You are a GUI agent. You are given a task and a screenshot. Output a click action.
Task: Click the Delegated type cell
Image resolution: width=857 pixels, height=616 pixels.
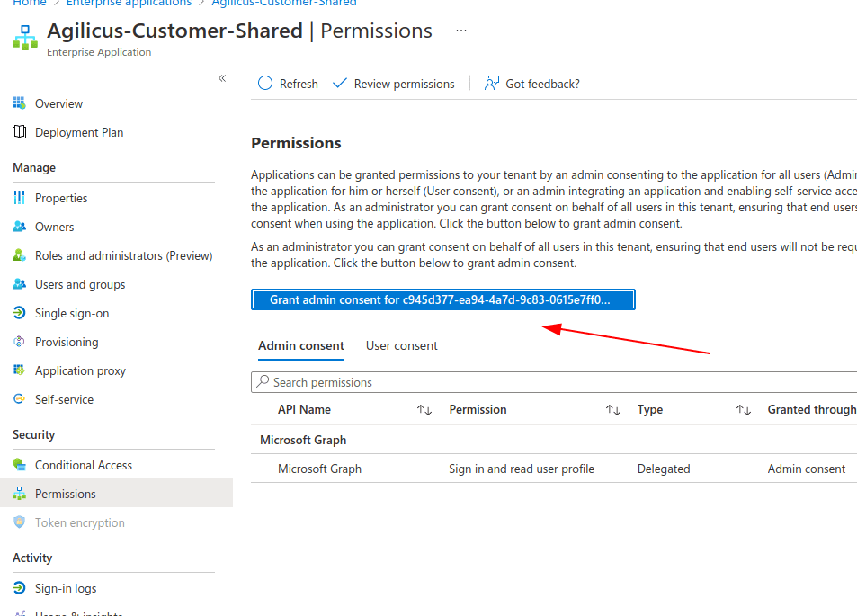click(664, 469)
